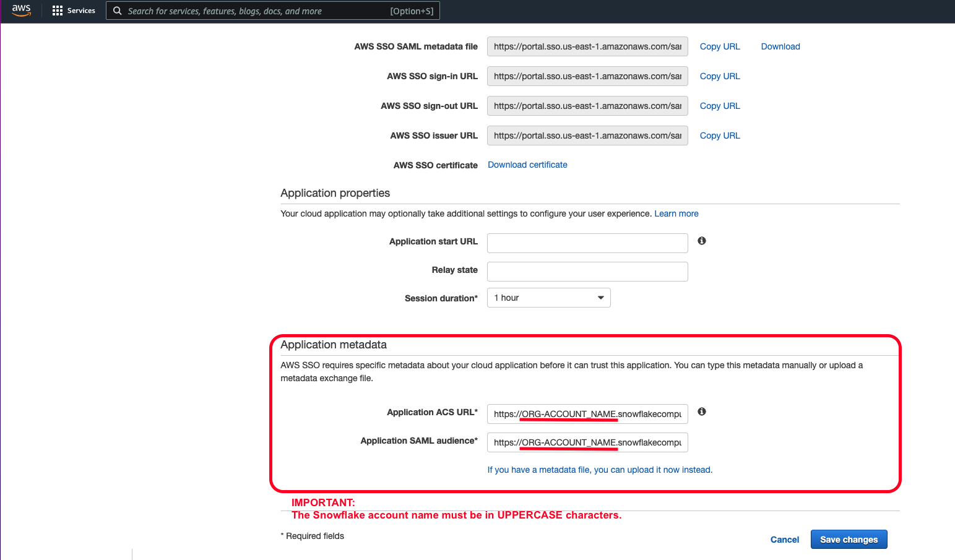Open the Learn more link
The image size is (955, 560).
click(676, 213)
